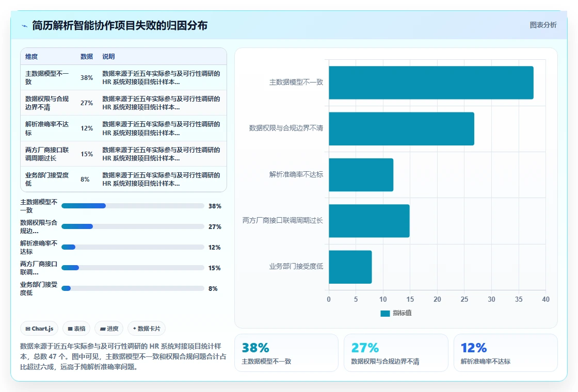Click the 两方厂商接口联调周期过长 bar in the chart

point(369,221)
